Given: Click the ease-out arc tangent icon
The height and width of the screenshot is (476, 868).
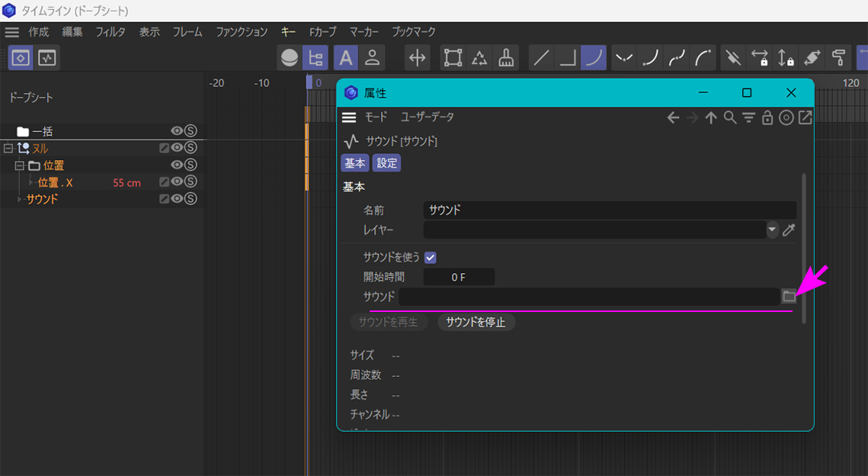Looking at the screenshot, I should 703,58.
